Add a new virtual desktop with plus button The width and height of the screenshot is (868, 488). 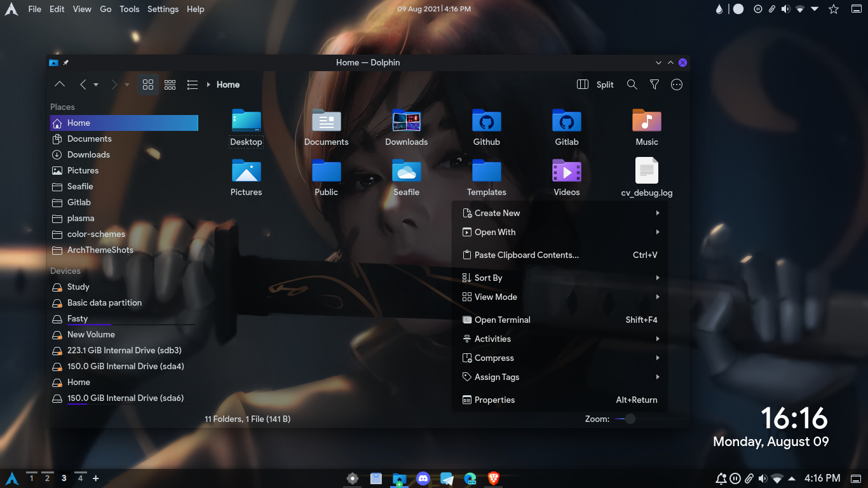(x=96, y=478)
